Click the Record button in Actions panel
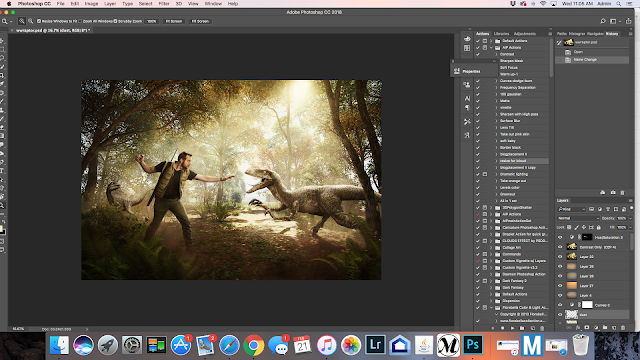Image resolution: width=640 pixels, height=360 pixels. click(502, 328)
